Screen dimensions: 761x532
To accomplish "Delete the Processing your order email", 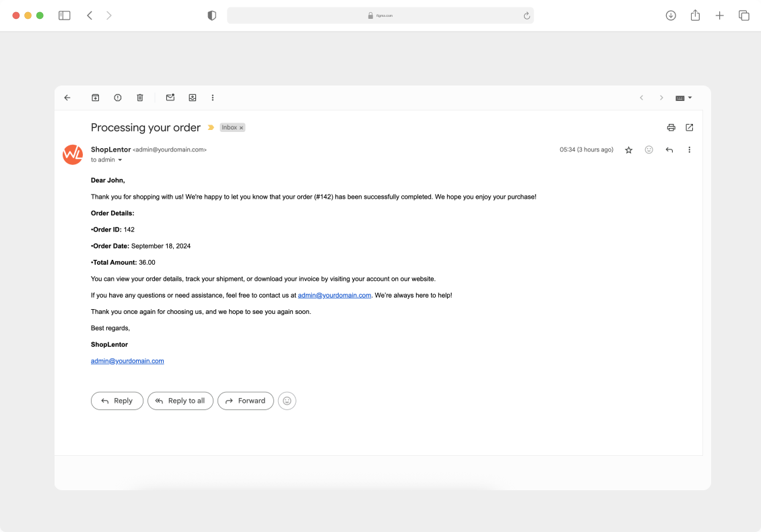I will click(x=139, y=97).
